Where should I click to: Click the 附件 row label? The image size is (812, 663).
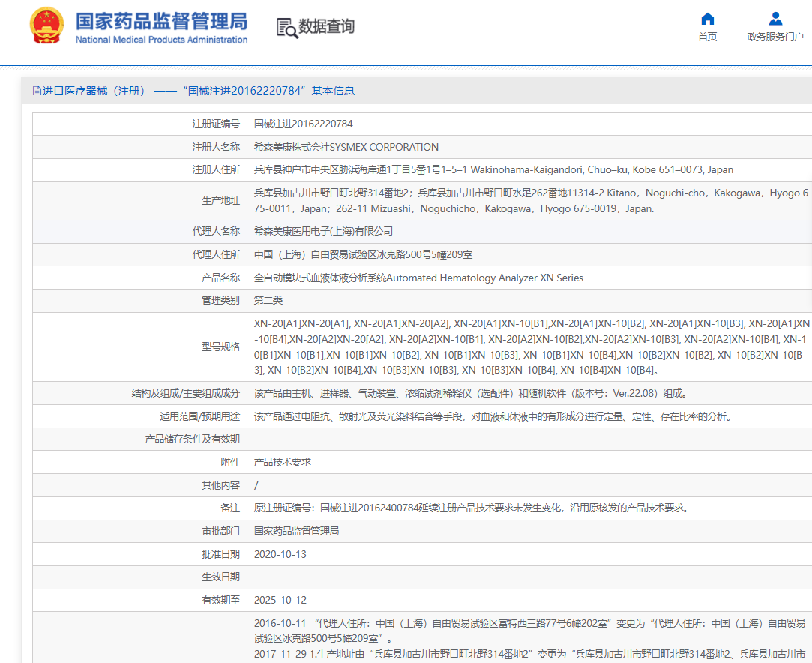(230, 462)
